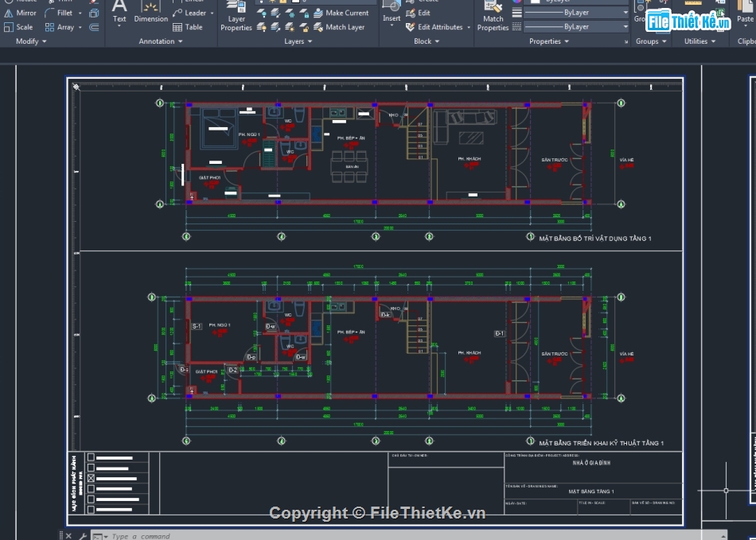756x540 pixels.
Task: Tick the last checkbox in title block
Action: (91, 510)
